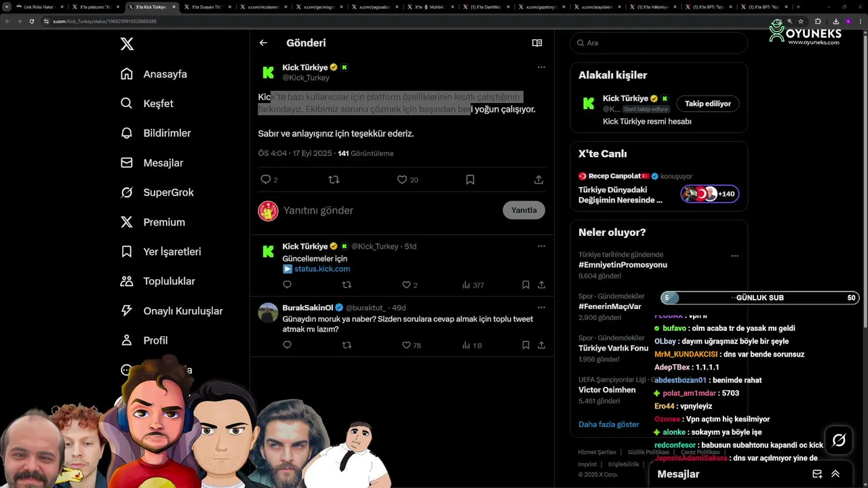The width and height of the screenshot is (868, 488).
Task: Open SuperGrok from the sidebar
Action: tap(157, 192)
